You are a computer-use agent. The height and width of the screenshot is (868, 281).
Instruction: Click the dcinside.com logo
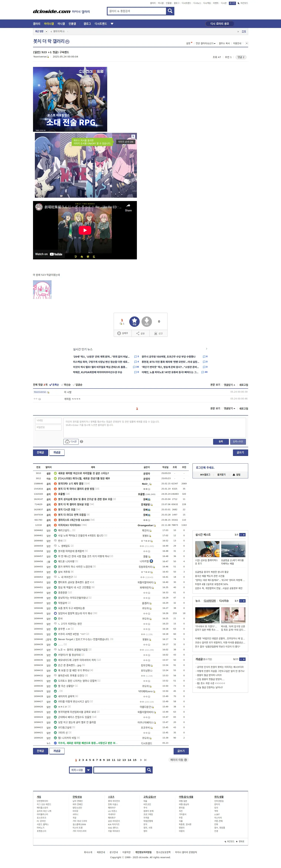tap(52, 11)
